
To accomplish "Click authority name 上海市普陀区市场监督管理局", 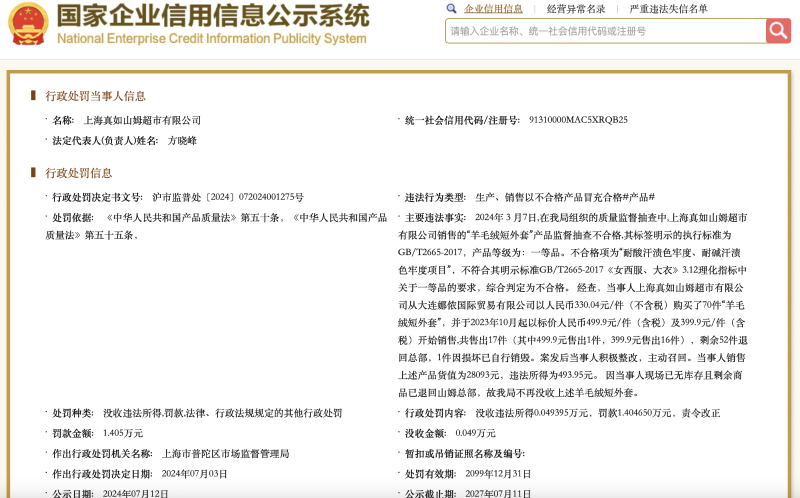I will click(x=226, y=454).
